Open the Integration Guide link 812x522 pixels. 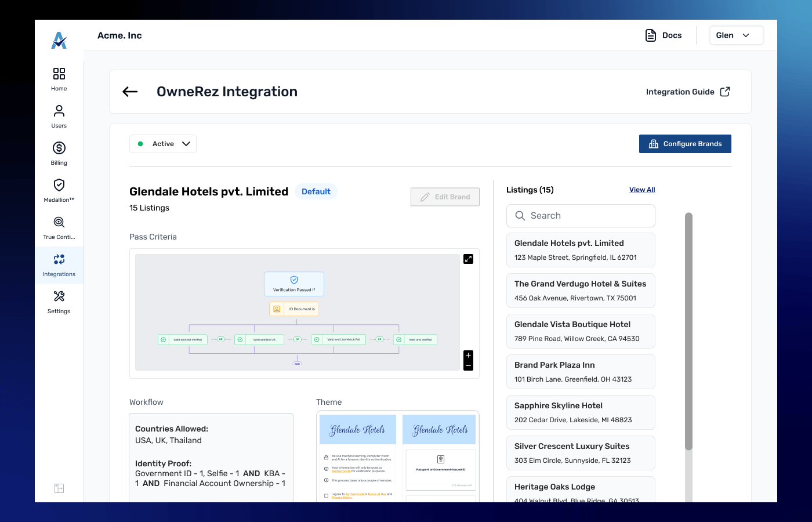click(x=680, y=92)
